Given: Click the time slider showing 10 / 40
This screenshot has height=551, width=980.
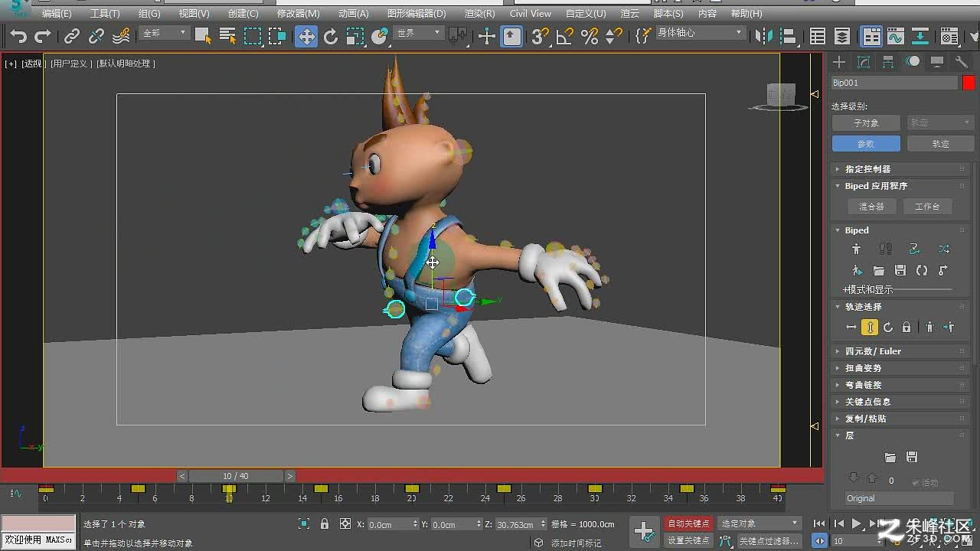Looking at the screenshot, I should [236, 476].
